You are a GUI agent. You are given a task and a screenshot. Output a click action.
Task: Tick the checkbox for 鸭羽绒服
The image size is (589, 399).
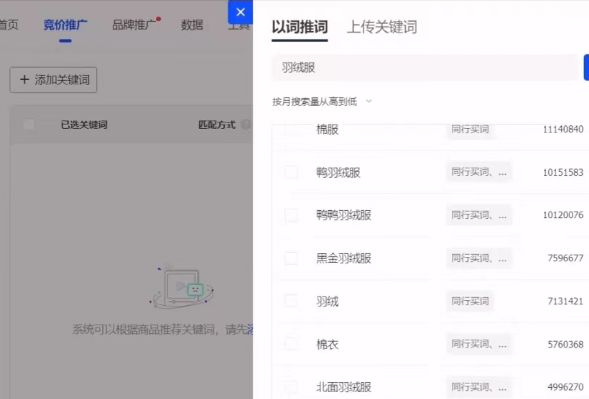[x=291, y=172]
